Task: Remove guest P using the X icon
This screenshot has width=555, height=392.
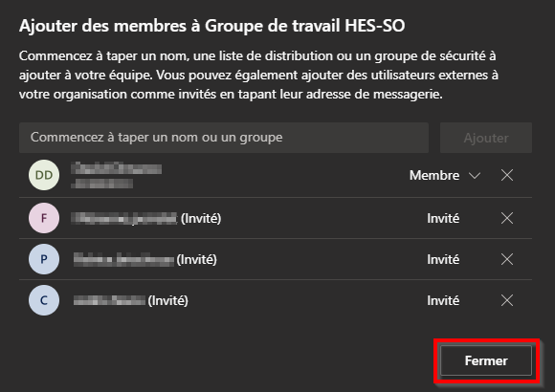Action: click(507, 259)
